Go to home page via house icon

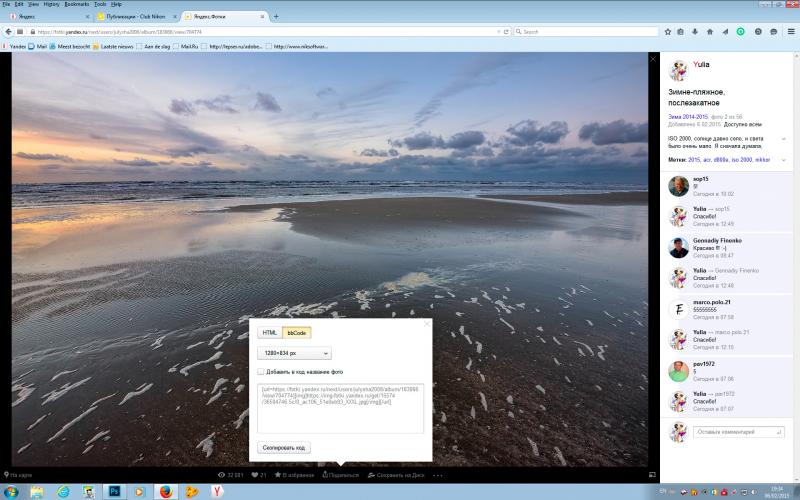(710, 32)
